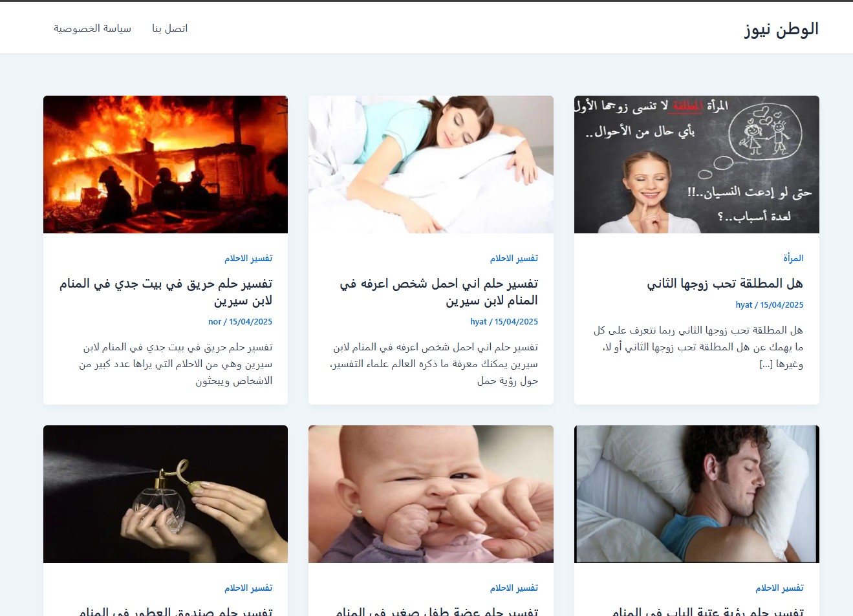Open تفسير الاحلام category above the fire article
This screenshot has height=616, width=853.
pos(248,258)
